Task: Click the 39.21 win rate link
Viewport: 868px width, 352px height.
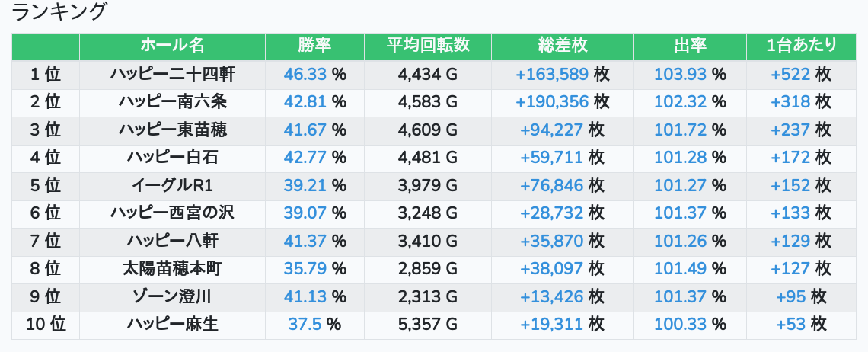Action: pos(305,185)
